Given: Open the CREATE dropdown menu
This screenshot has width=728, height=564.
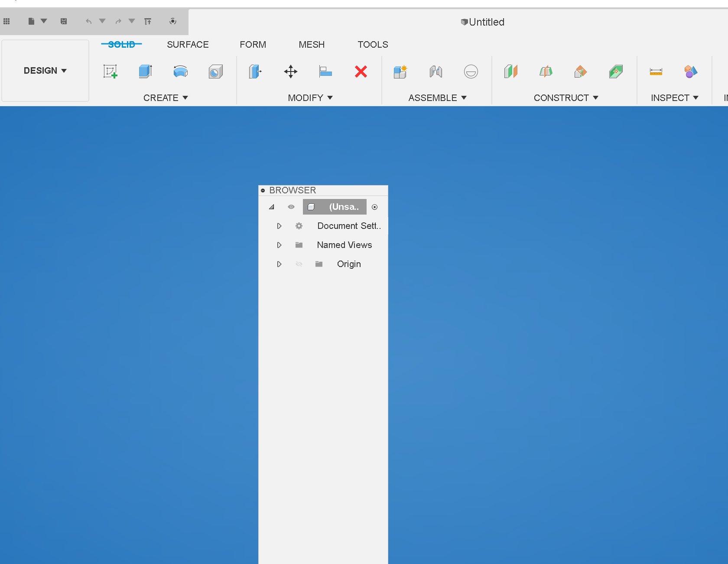Looking at the screenshot, I should tap(166, 98).
